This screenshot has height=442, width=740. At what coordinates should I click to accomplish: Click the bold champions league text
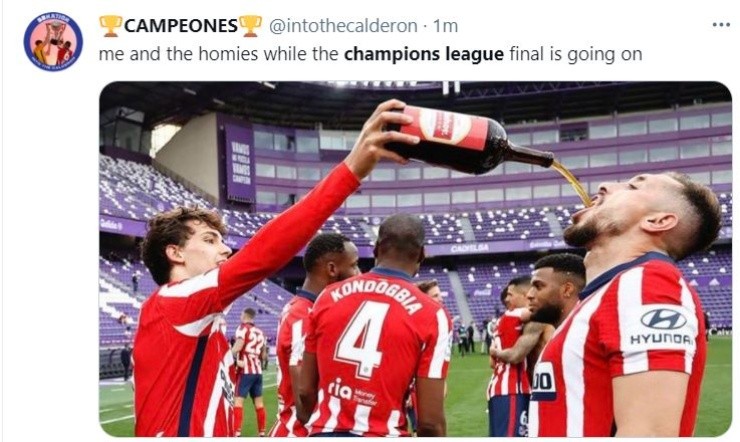click(x=424, y=54)
